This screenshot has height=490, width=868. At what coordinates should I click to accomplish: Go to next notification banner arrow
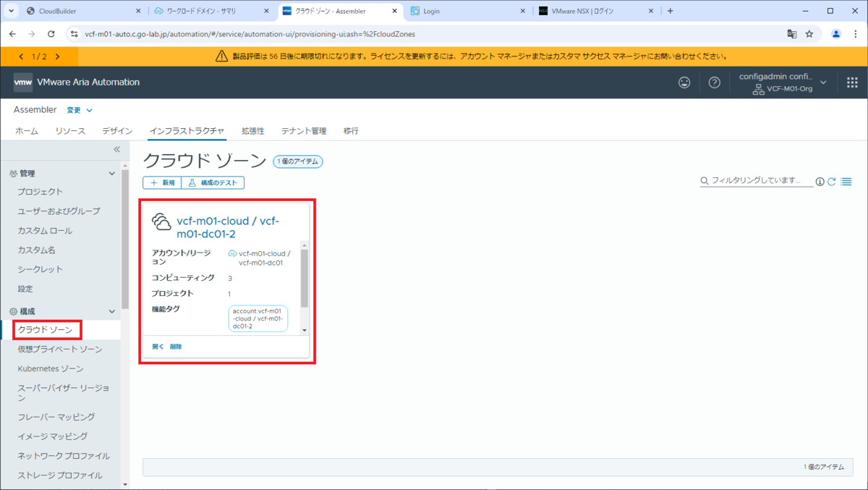coord(57,56)
